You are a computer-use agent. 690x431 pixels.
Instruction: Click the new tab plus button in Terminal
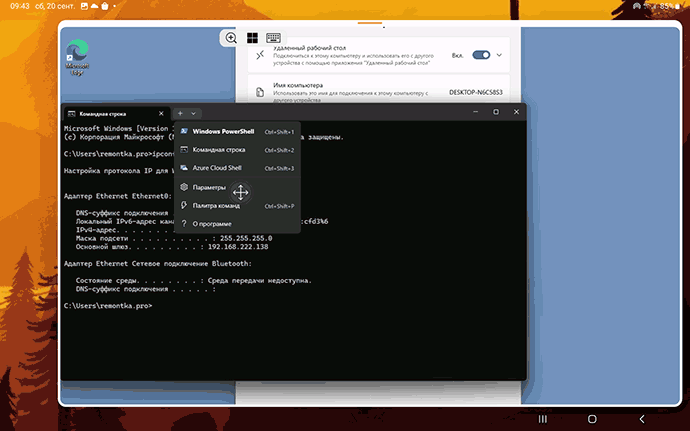tap(180, 114)
